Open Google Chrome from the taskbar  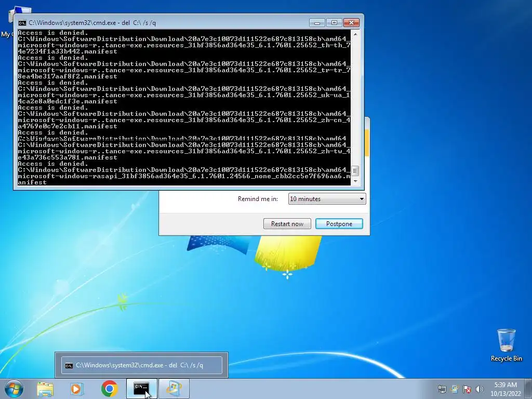[109, 389]
